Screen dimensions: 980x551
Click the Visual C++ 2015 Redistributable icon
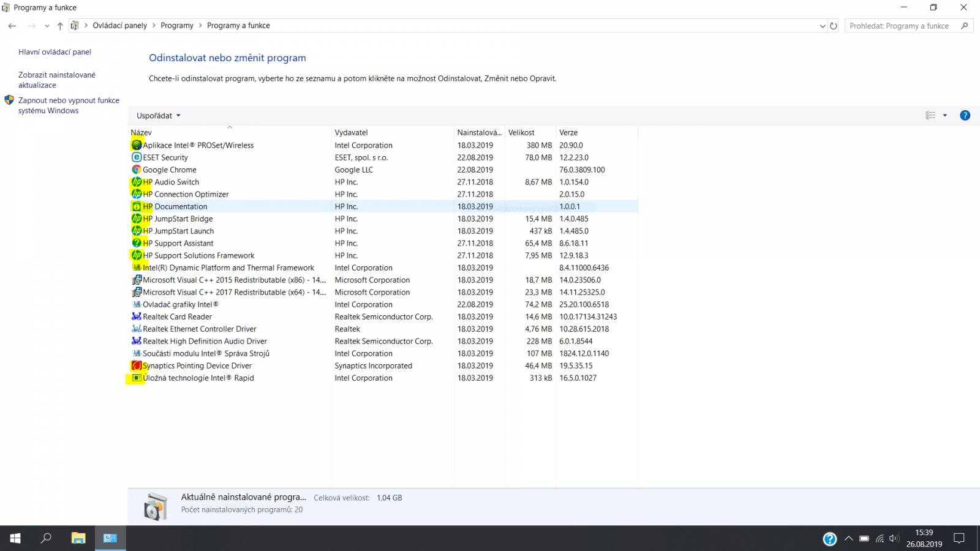pyautogui.click(x=137, y=280)
